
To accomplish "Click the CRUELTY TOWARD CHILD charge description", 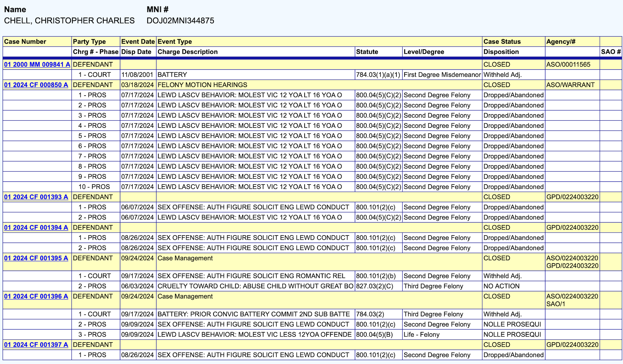I will coord(255,286).
